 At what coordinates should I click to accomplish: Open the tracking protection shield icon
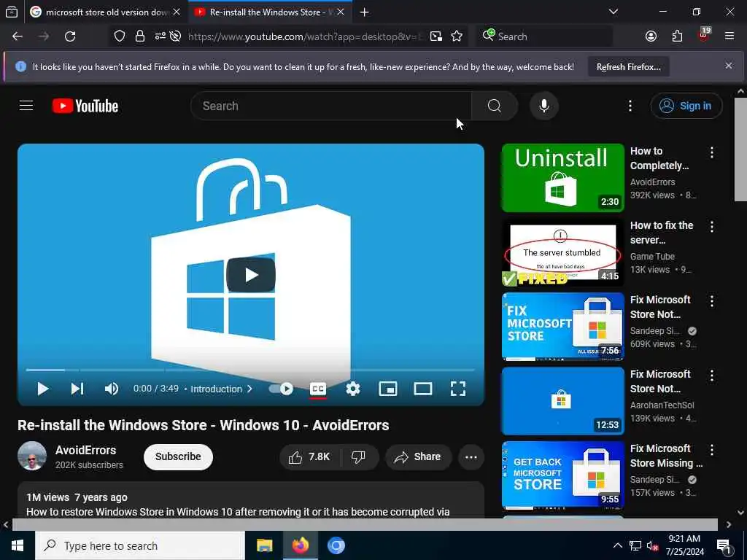pos(120,36)
